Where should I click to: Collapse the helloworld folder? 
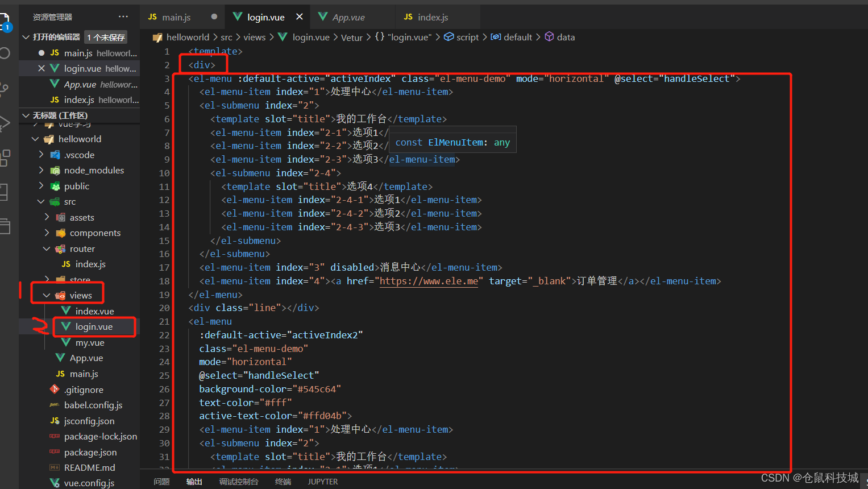[x=35, y=139]
